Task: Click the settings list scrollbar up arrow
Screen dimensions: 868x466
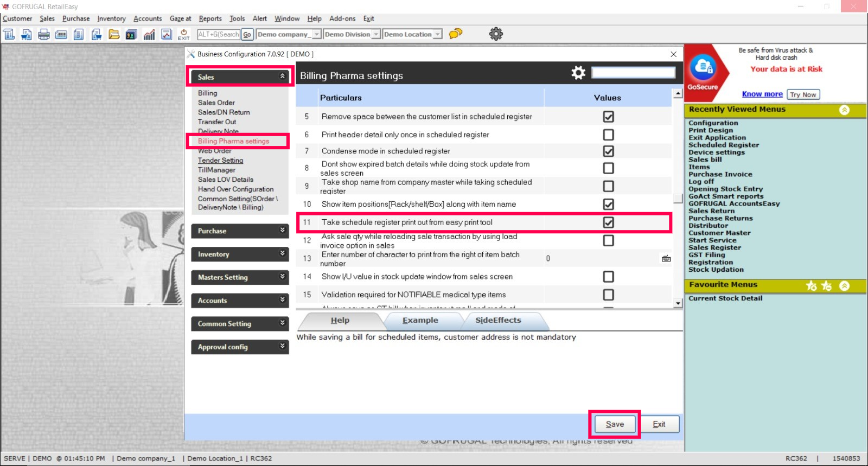Action: point(678,94)
